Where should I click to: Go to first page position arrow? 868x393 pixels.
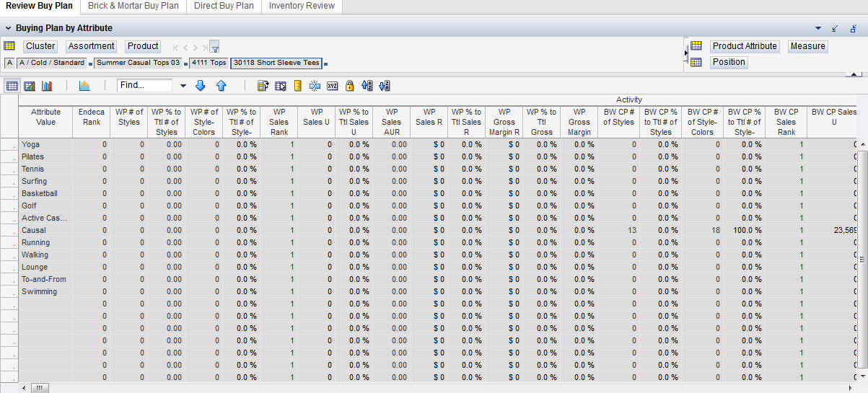(176, 47)
